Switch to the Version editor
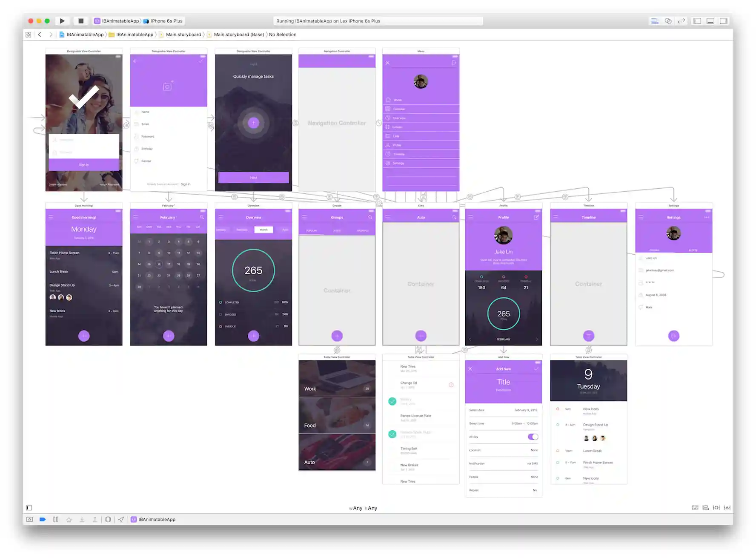 682,20
